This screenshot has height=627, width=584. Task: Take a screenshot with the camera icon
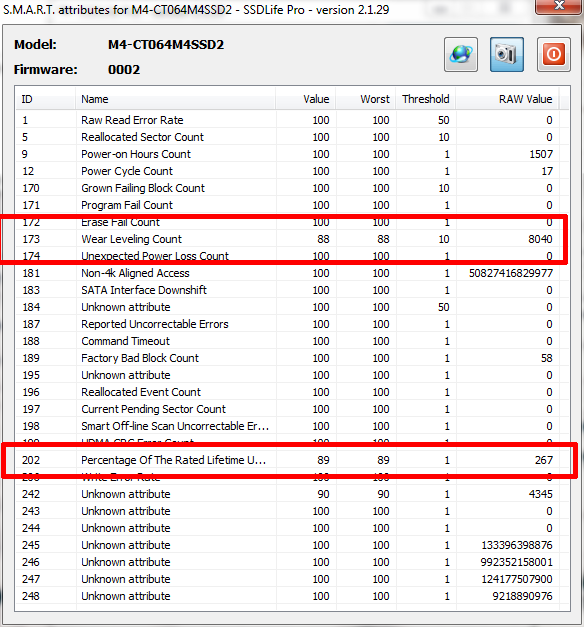(x=507, y=54)
